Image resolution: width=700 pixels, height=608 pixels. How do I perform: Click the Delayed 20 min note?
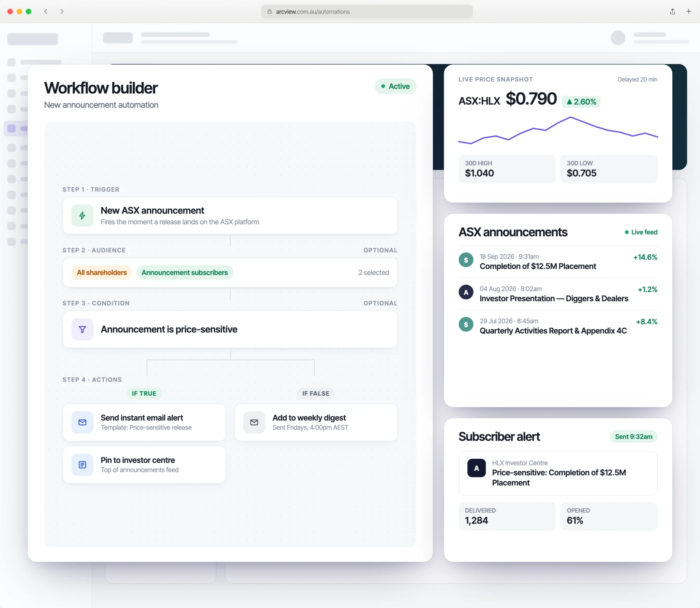click(x=638, y=79)
